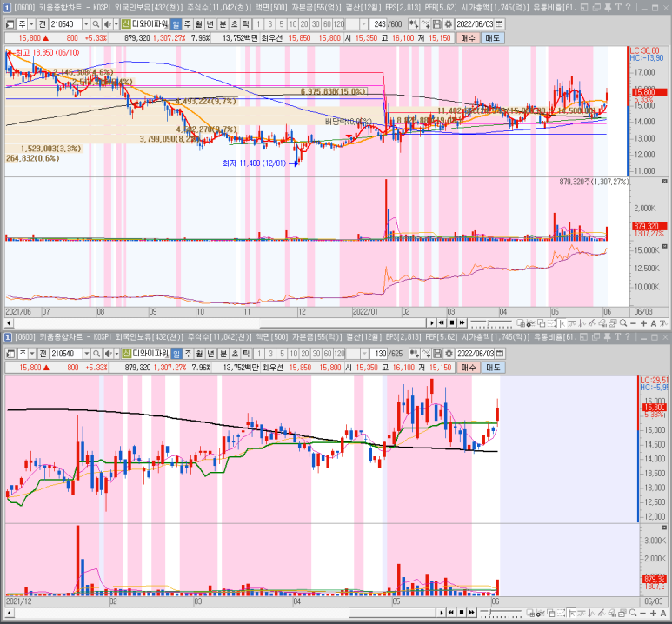
Task: Open 주 type dropdown arrow in bottom toolbar
Action: coord(32,354)
